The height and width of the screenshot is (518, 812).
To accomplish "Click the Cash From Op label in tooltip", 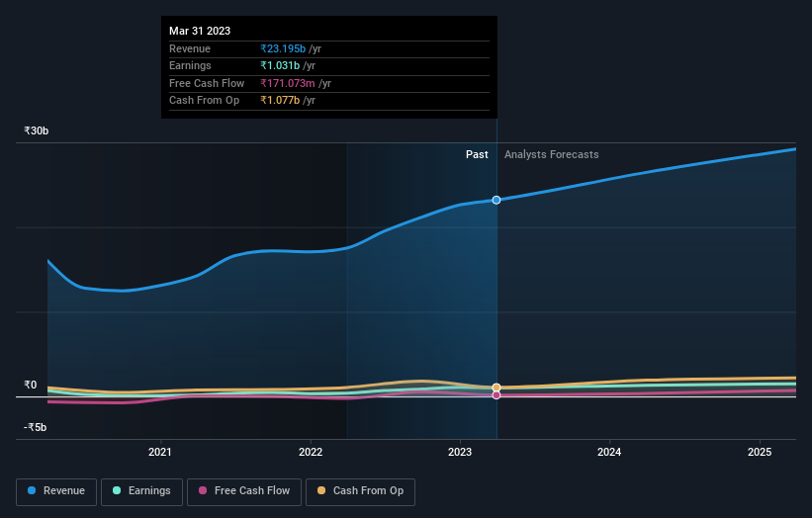I will 204,101.
